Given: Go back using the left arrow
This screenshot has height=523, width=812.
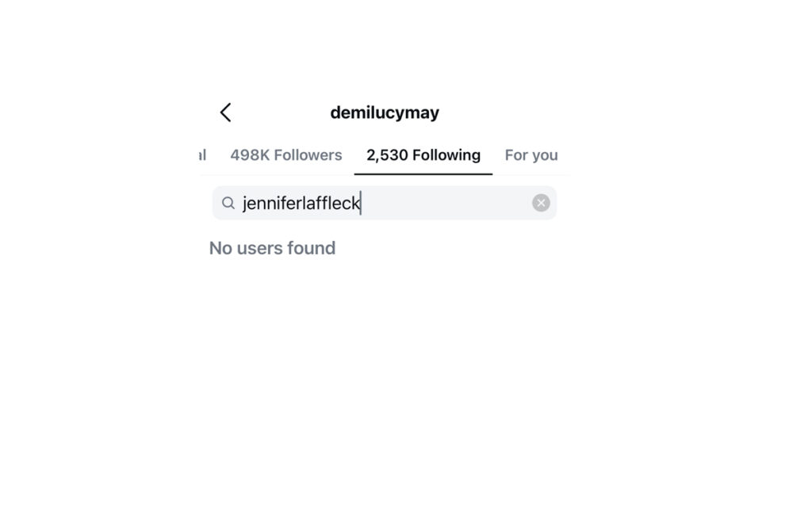Looking at the screenshot, I should tap(225, 113).
